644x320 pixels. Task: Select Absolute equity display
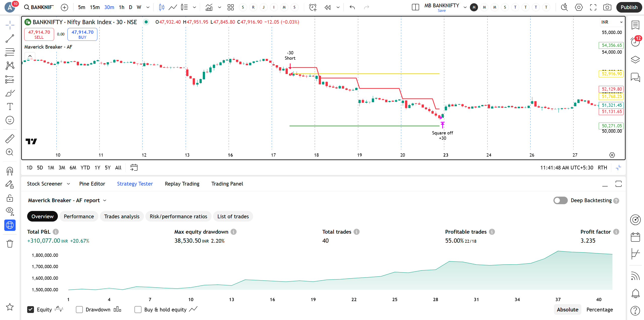pyautogui.click(x=568, y=309)
